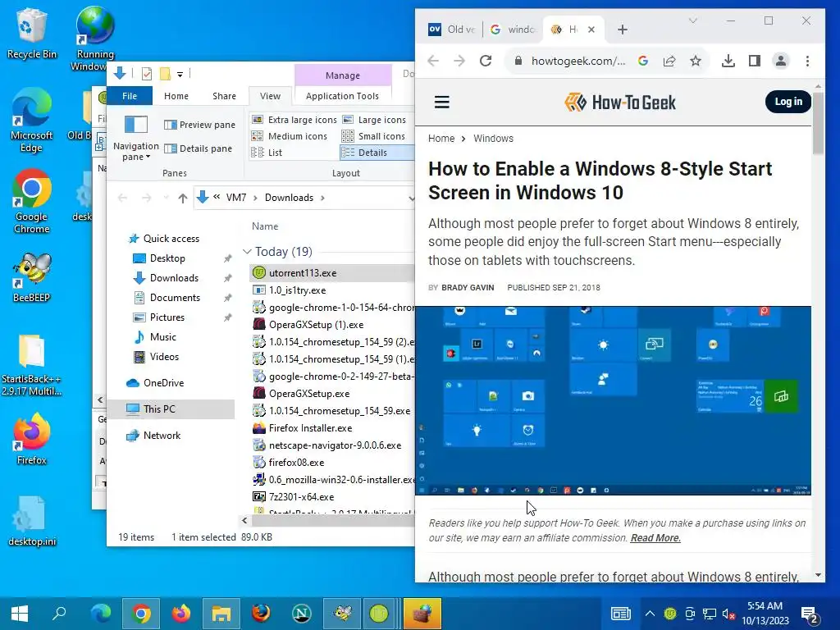Open the Recycle Bin desktop icon
Screen dimensions: 840x630
tap(31, 33)
